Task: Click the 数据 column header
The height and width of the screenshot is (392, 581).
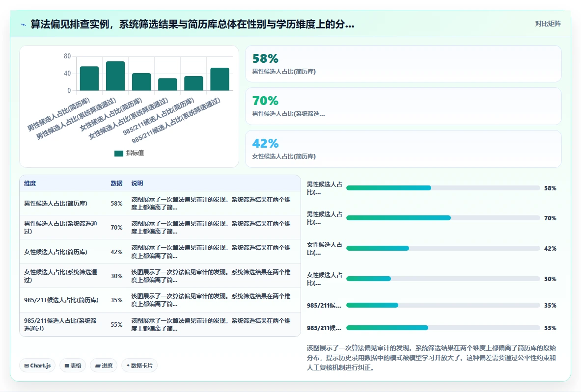Action: pyautogui.click(x=116, y=183)
